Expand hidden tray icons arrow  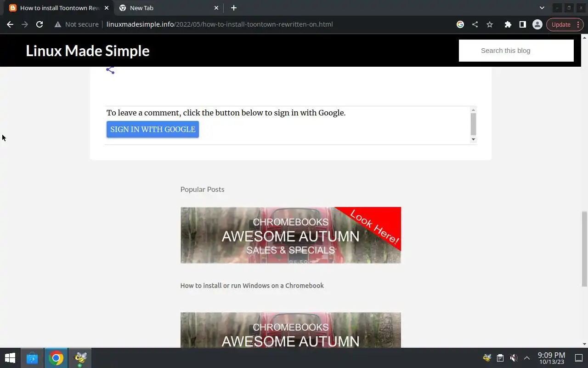[x=527, y=358]
